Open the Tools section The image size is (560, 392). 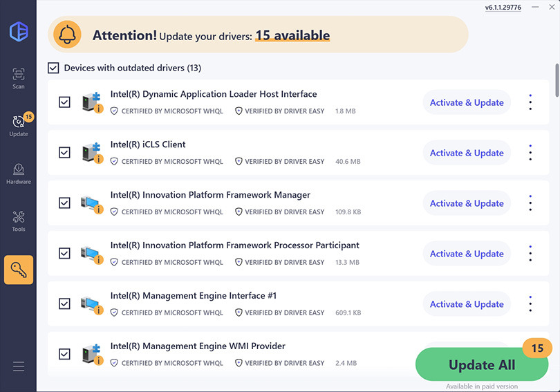point(19,221)
